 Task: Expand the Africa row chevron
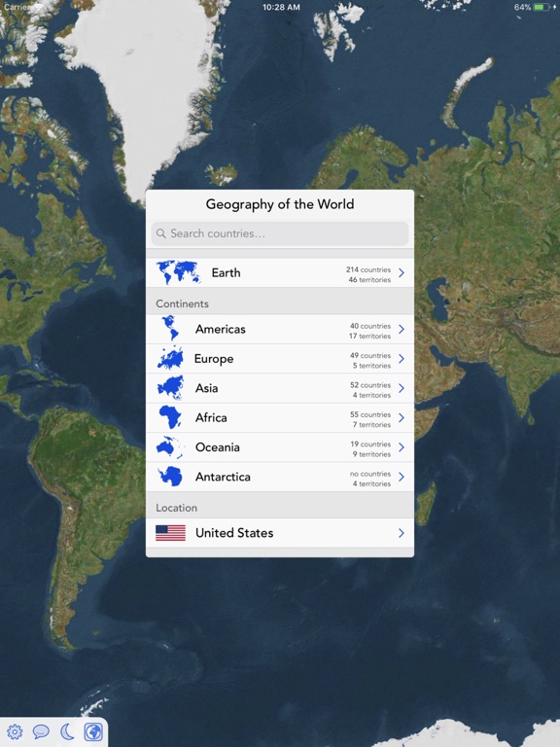point(402,417)
